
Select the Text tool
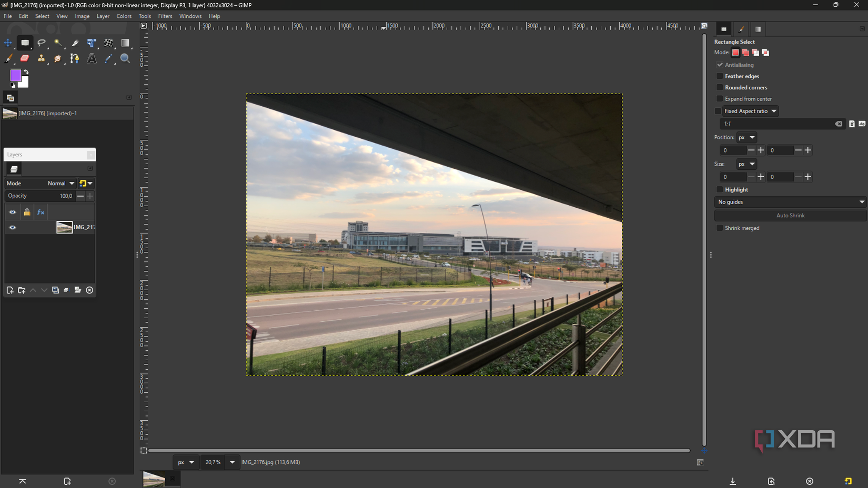coord(92,58)
